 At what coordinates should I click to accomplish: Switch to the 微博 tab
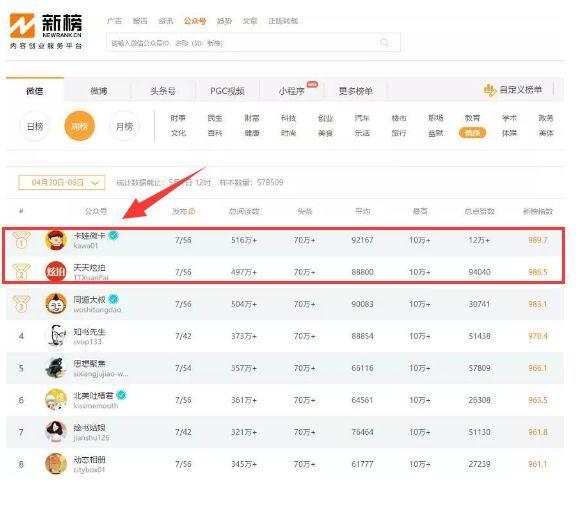[99, 91]
